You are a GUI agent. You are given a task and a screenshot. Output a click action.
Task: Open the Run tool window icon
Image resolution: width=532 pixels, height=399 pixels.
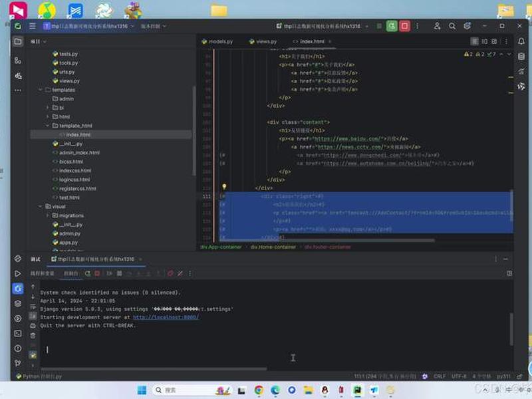point(18,273)
